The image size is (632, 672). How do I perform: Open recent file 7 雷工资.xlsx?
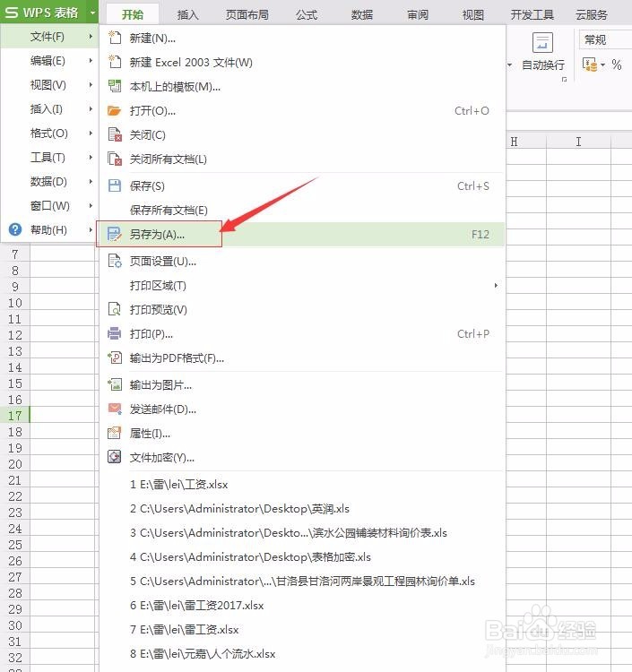(x=302, y=630)
